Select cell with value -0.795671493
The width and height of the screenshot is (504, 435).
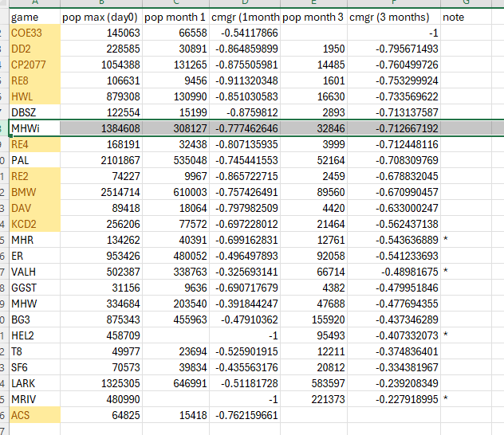click(394, 49)
